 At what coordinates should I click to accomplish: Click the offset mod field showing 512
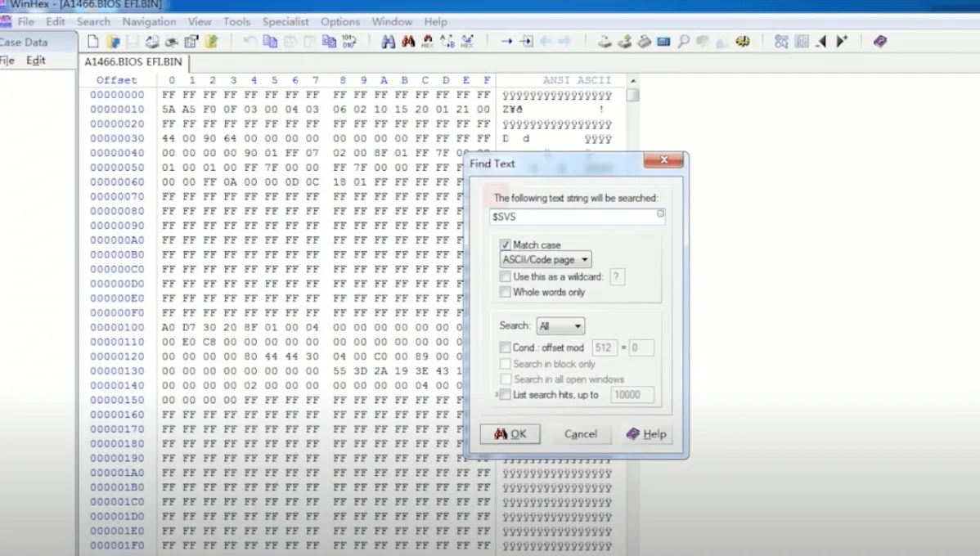604,347
